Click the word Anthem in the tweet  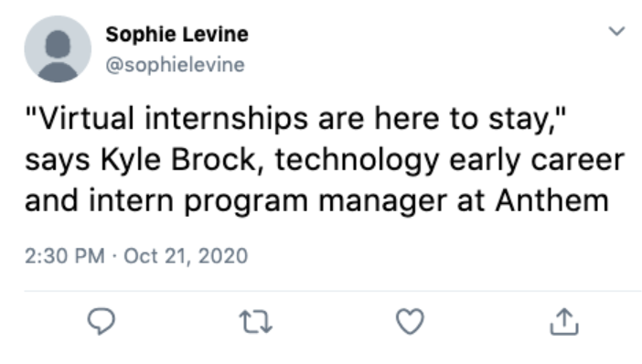click(x=552, y=200)
